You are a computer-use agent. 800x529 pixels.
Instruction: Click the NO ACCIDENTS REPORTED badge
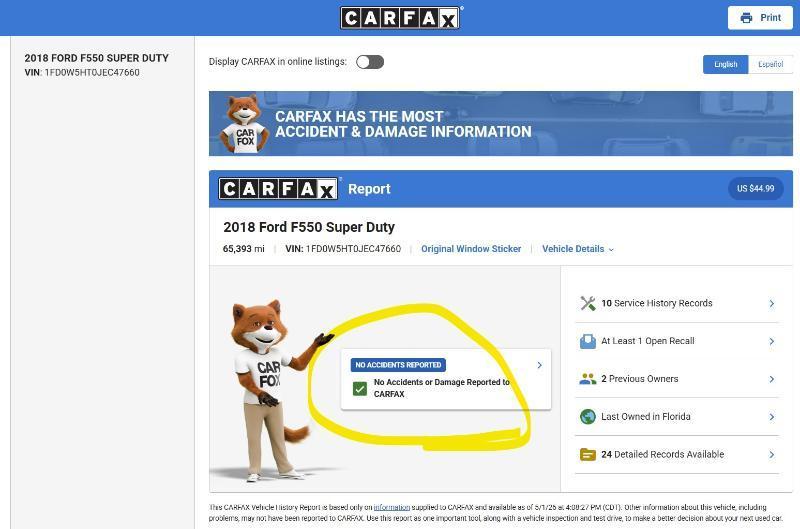[398, 365]
